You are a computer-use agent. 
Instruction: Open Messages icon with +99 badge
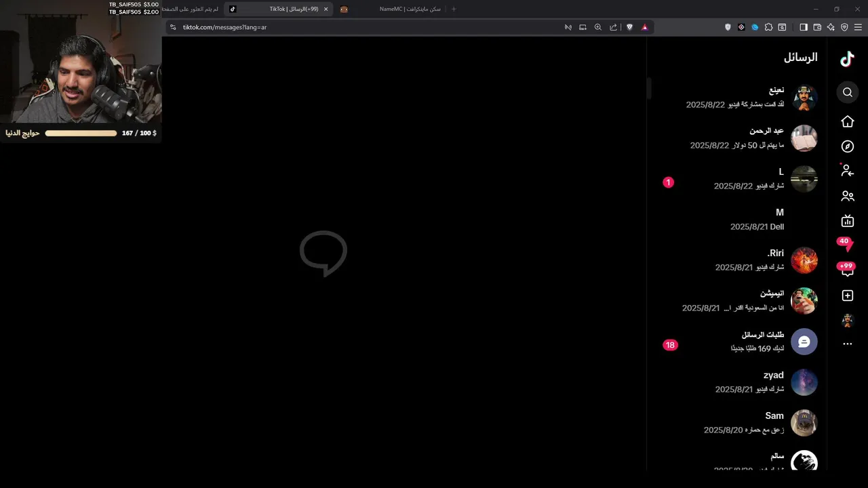pyautogui.click(x=846, y=269)
